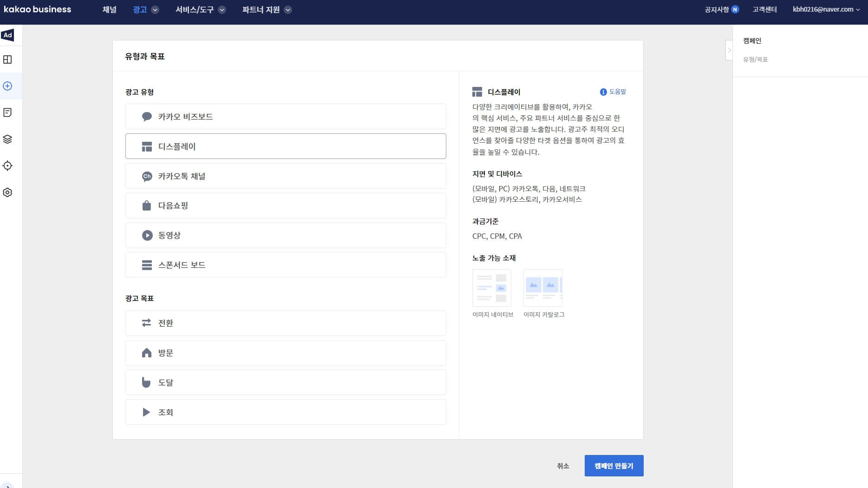The width and height of the screenshot is (868, 488).
Task: Select 카카오톡 채널 ad type
Action: 286,176
